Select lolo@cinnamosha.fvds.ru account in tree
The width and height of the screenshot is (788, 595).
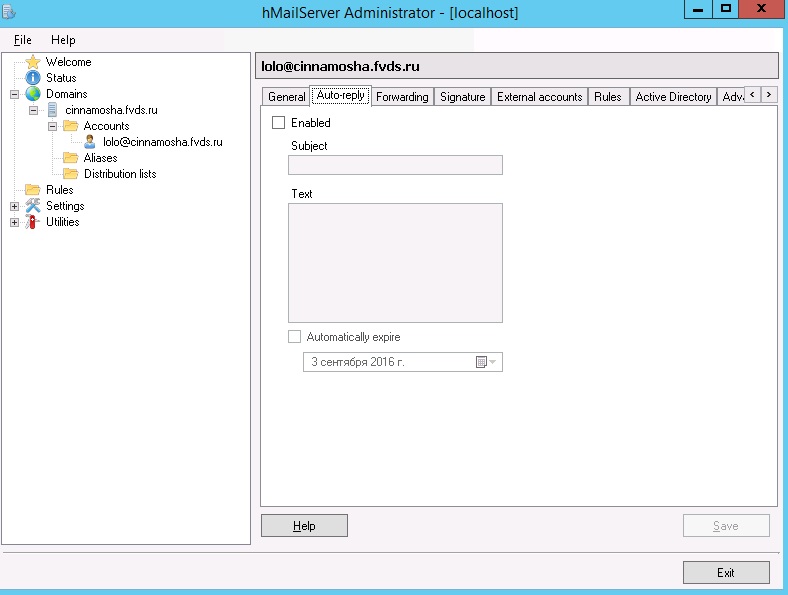tap(163, 142)
